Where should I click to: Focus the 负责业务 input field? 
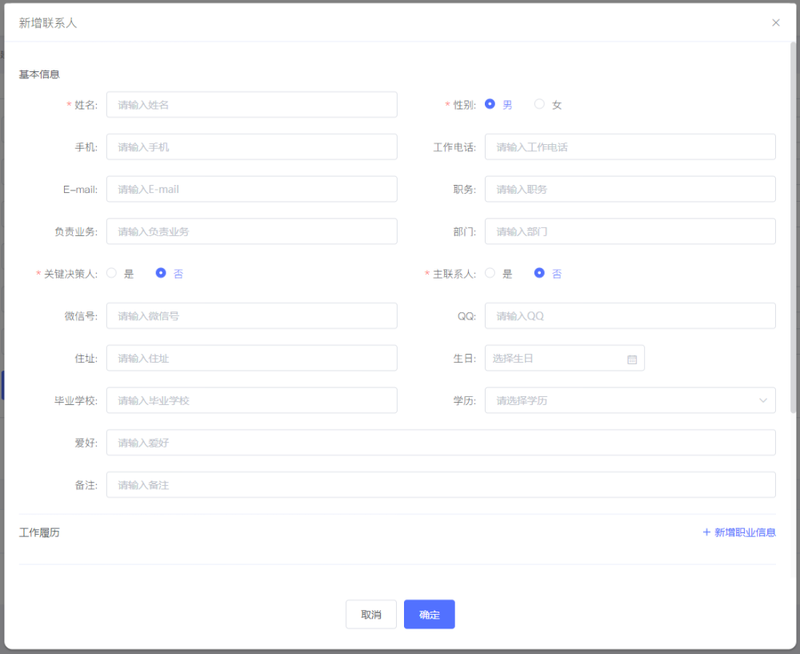pos(252,232)
